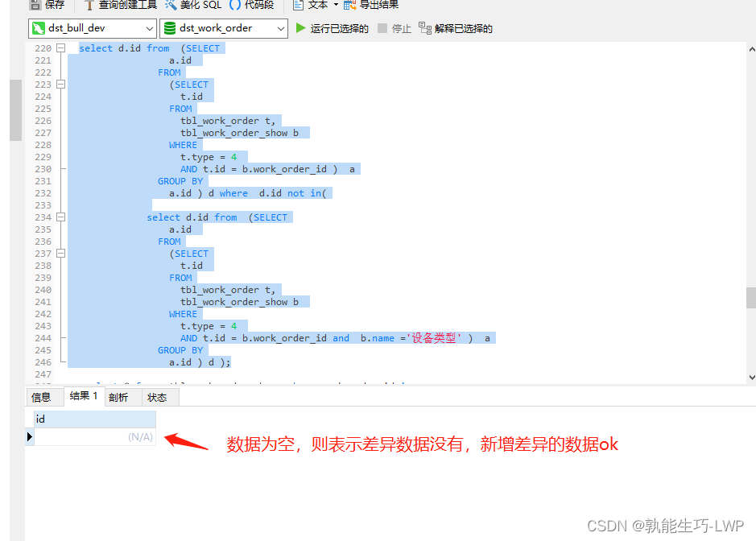Viewport: 756px width, 541px height.
Task: Click the left panel scrollbar thumb
Action: point(15,110)
